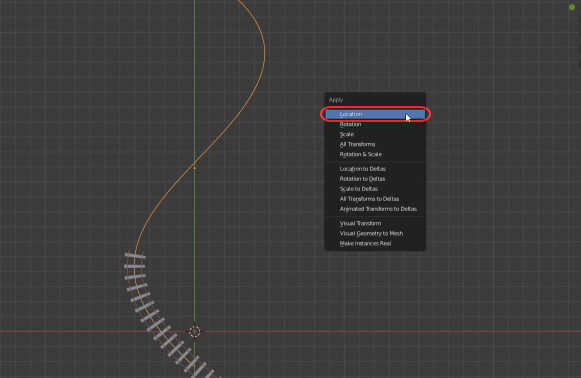Screen dimensions: 581x378
Task: Apply All Transforms from the menu
Action: pyautogui.click(x=375, y=144)
